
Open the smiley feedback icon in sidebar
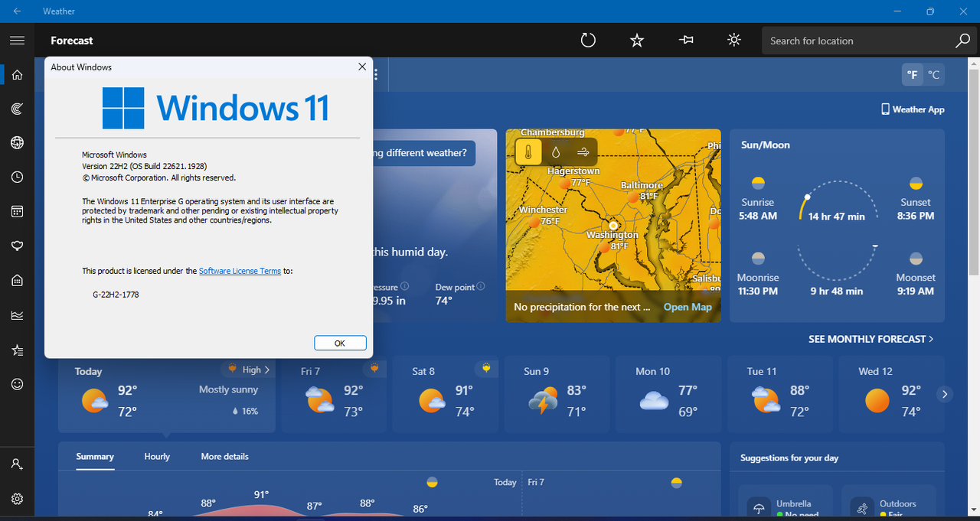pos(17,384)
